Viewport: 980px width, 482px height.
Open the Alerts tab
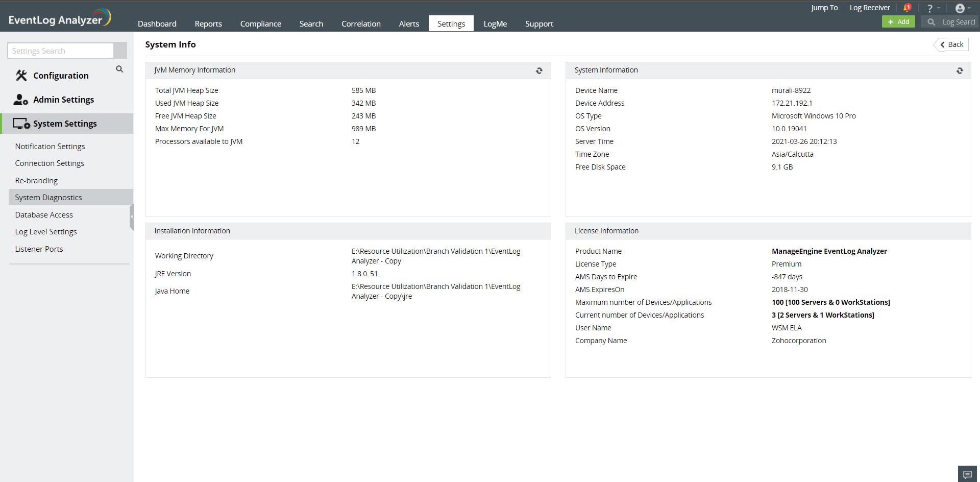(409, 24)
